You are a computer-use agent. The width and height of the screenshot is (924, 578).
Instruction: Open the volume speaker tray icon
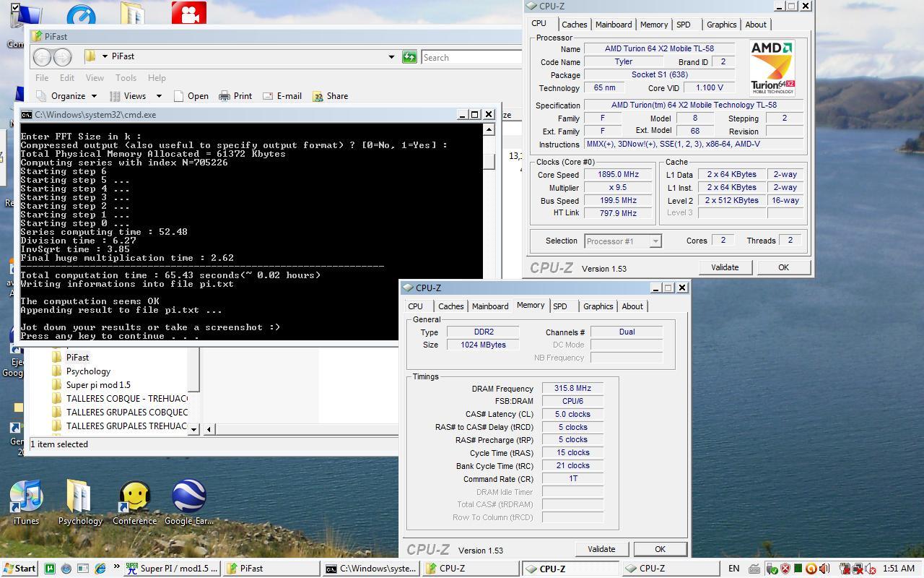coord(824,569)
